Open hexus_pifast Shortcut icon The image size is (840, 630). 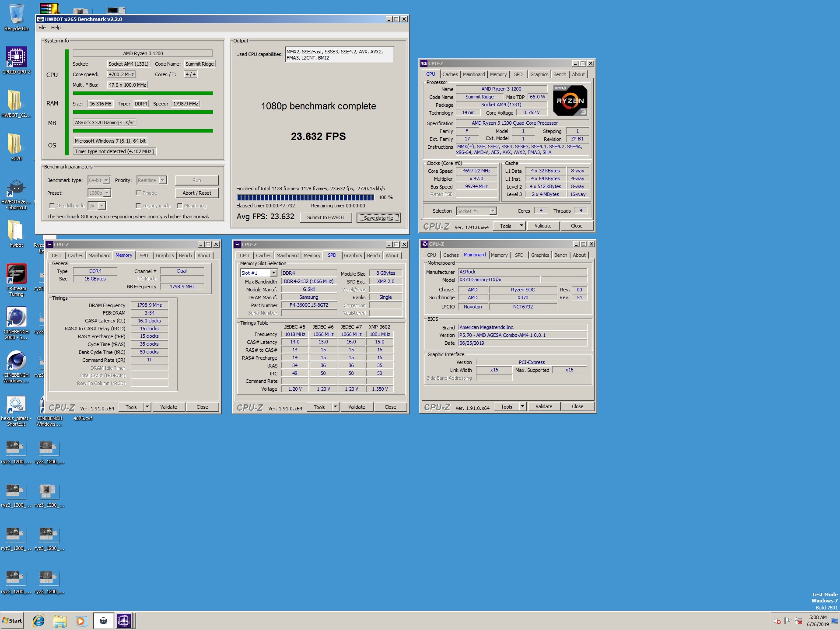tap(16, 410)
